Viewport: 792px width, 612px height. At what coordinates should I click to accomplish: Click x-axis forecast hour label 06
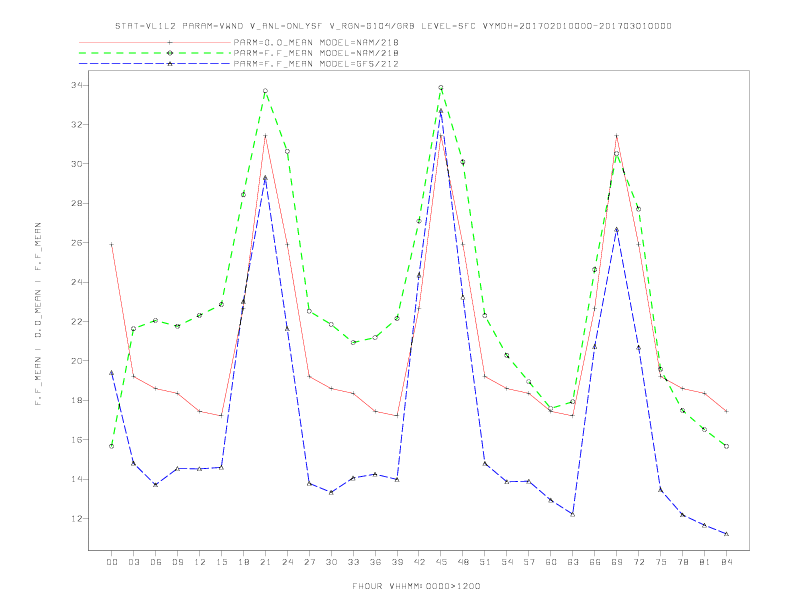click(x=156, y=562)
